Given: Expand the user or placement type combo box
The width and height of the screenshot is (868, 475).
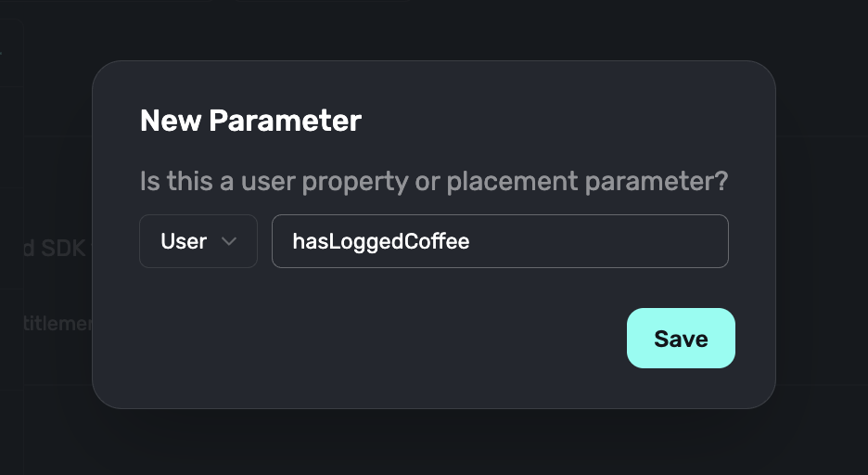Looking at the screenshot, I should click(198, 242).
